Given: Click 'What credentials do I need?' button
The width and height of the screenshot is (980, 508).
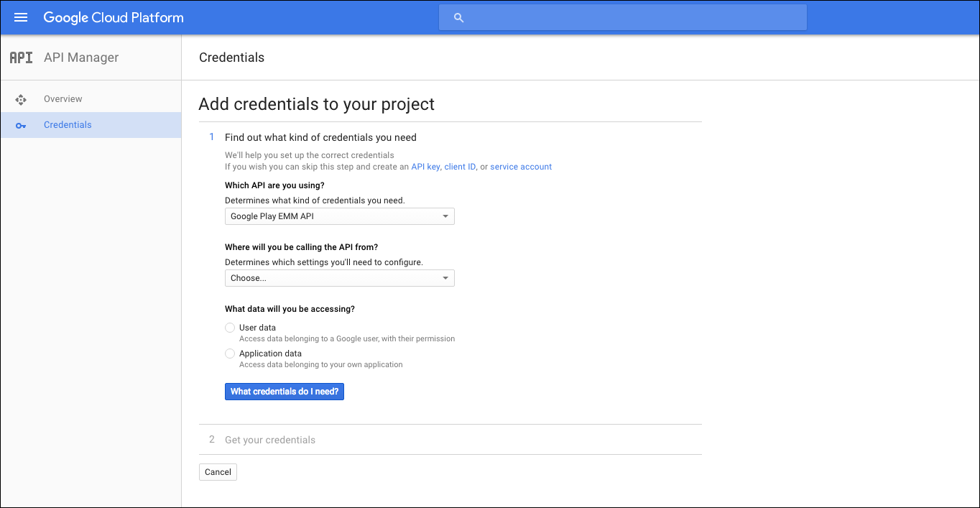Looking at the screenshot, I should tap(285, 392).
